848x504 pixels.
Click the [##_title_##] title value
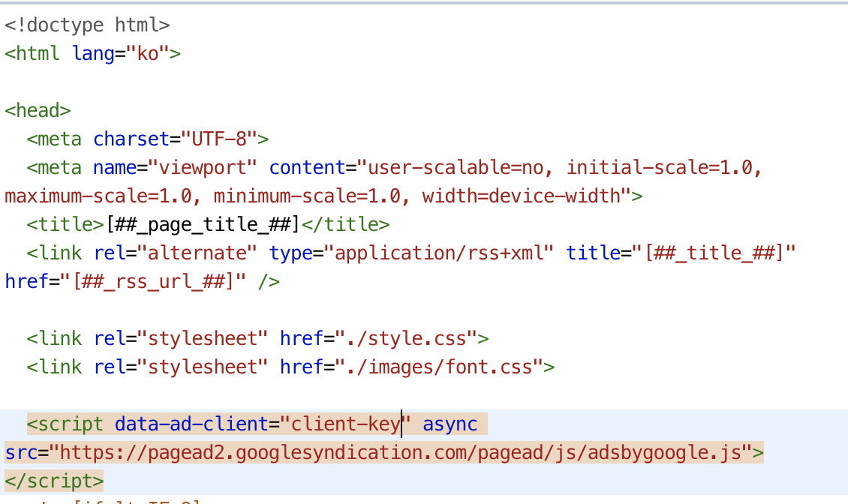[x=714, y=253]
